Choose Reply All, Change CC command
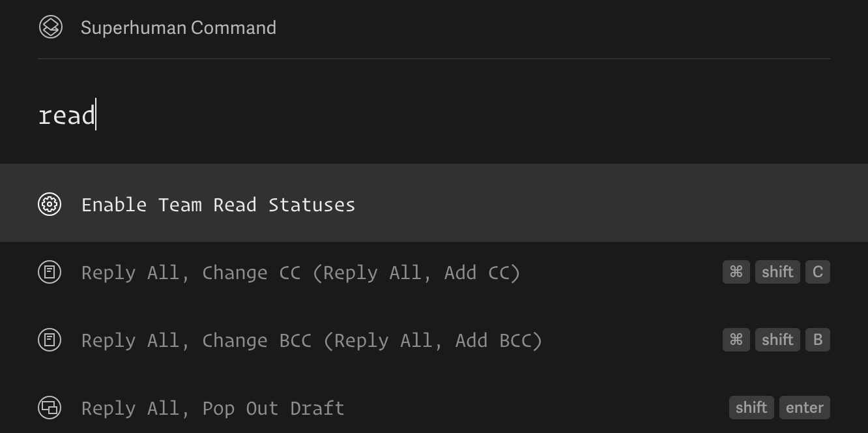The height and width of the screenshot is (433, 868). pos(434,272)
